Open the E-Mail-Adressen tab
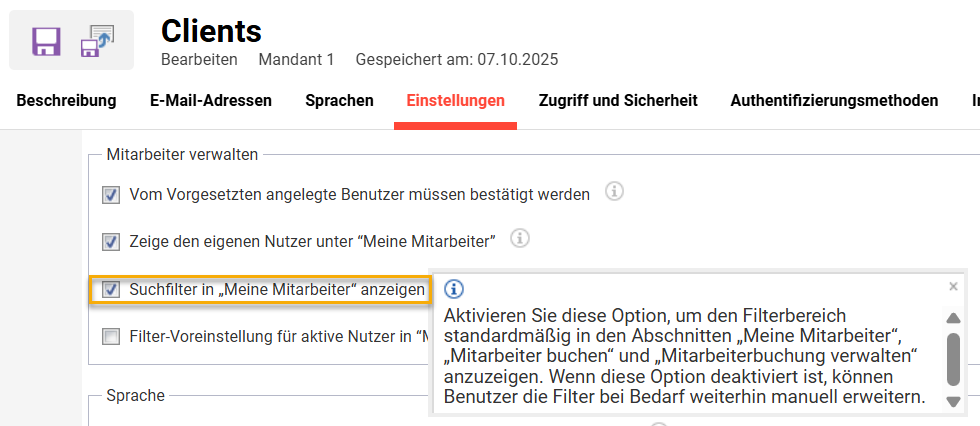Viewport: 980px width, 426px height. 211,101
